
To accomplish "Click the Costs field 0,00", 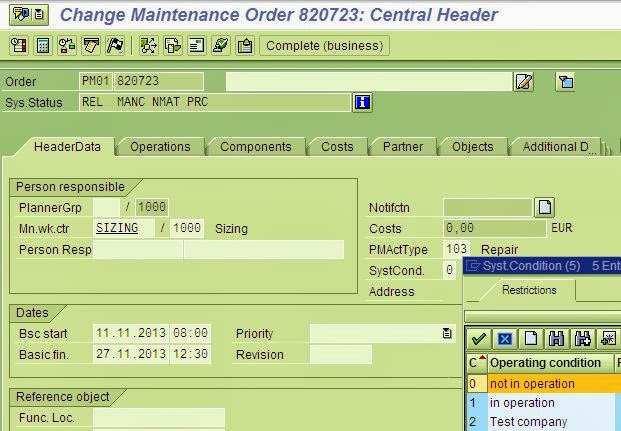I will click(495, 228).
